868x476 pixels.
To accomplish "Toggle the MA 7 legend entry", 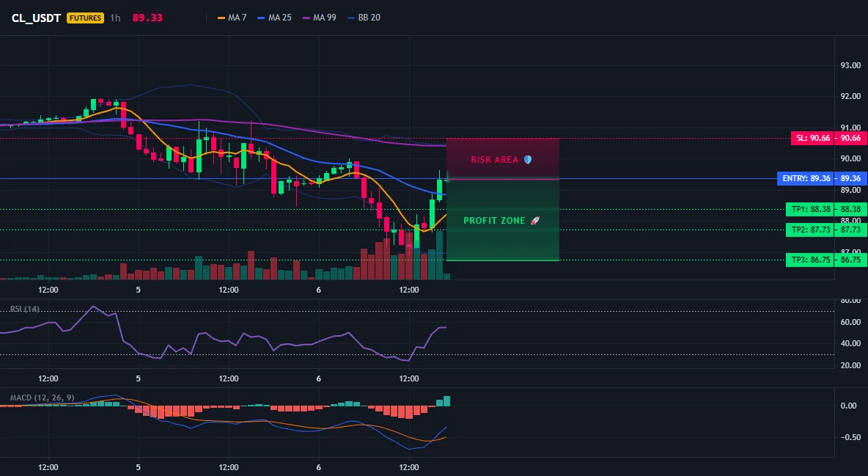I will [232, 18].
